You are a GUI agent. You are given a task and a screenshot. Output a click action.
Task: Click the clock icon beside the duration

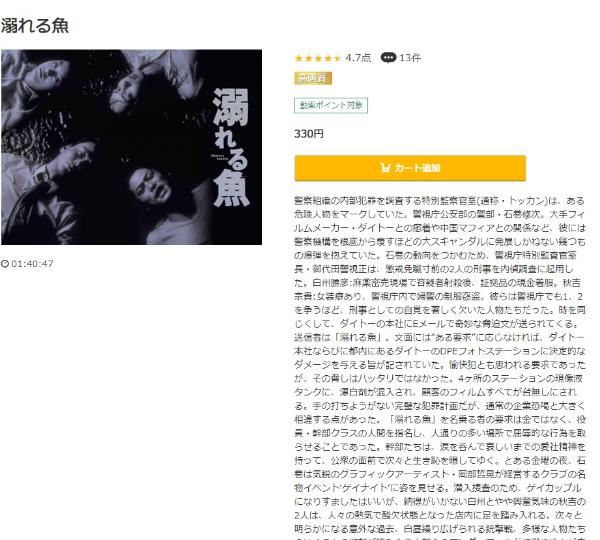coord(5,264)
